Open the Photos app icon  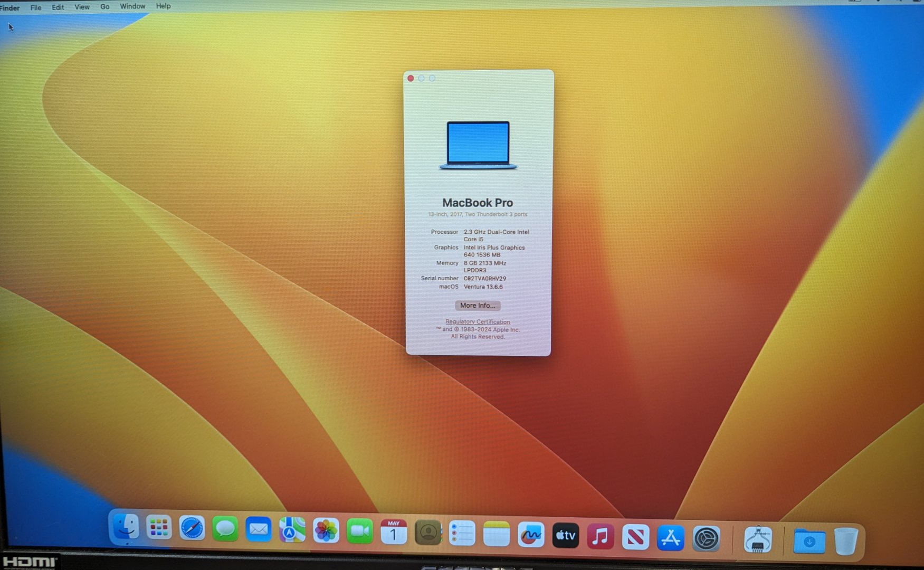pos(326,531)
